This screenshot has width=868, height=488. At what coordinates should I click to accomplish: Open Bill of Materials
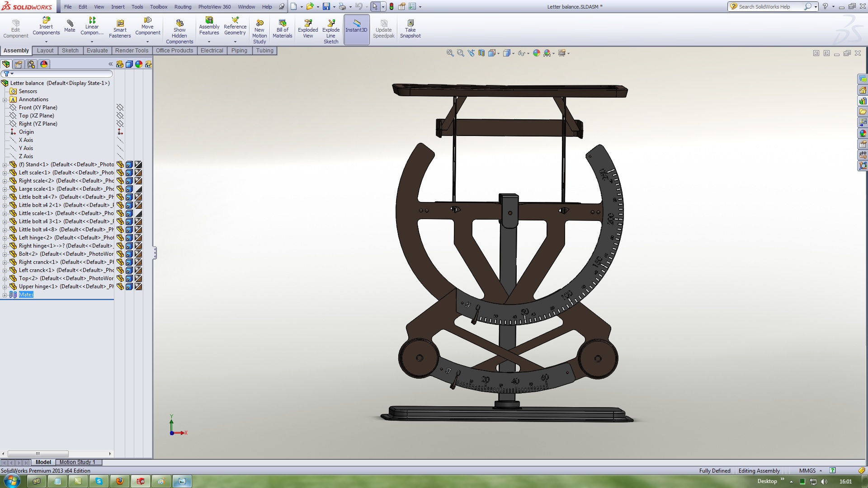pyautogui.click(x=282, y=29)
